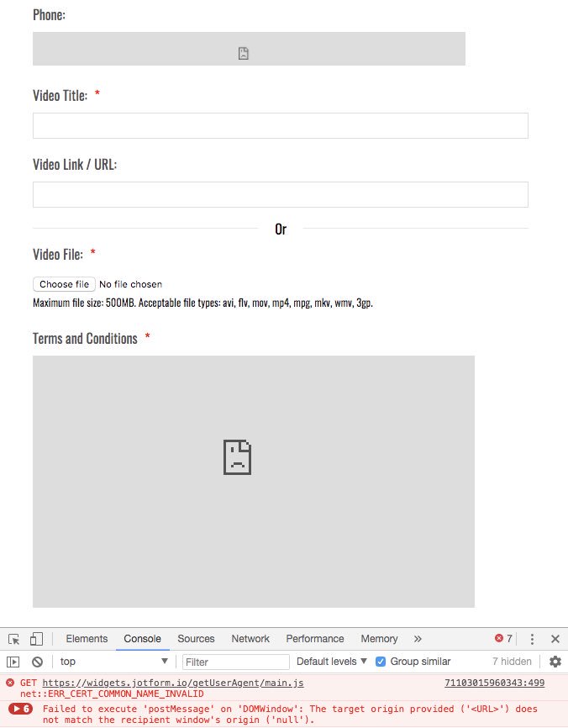Open the Sources tab
This screenshot has width=568, height=728.
tap(196, 639)
